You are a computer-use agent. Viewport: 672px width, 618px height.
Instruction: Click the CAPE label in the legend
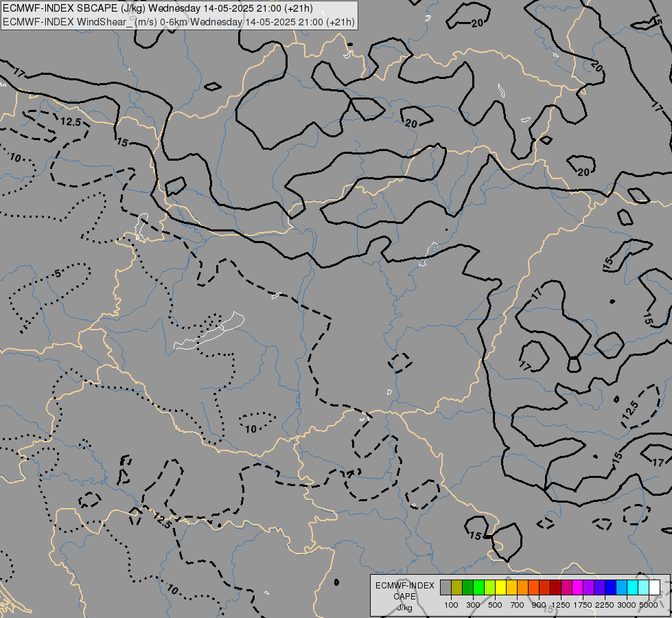(x=404, y=597)
